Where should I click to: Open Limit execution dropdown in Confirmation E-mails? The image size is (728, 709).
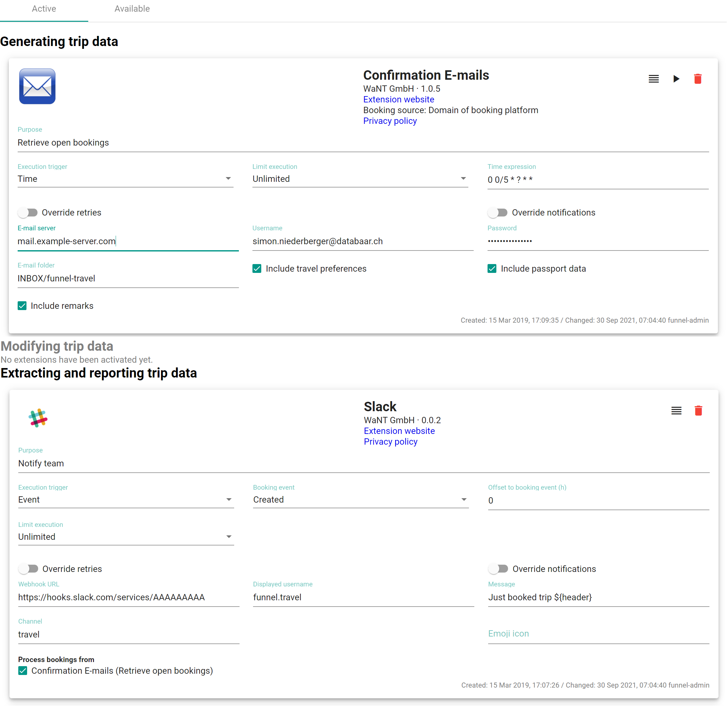coord(361,179)
